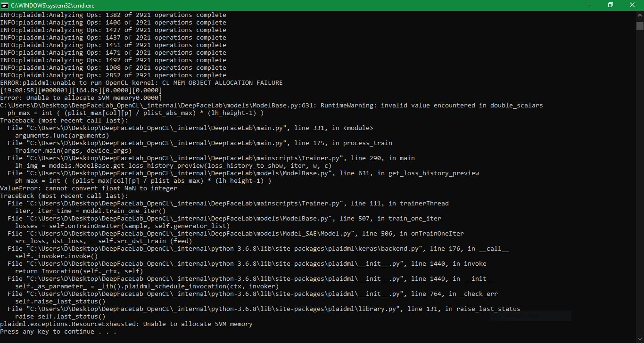The image size is (644, 343).
Task: Click the maximize button
Action: pos(611,5)
